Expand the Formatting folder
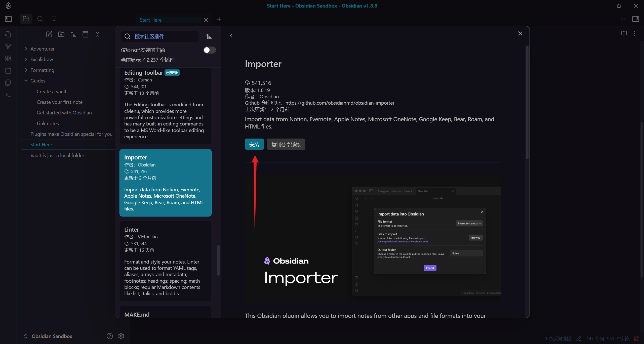 [x=42, y=70]
